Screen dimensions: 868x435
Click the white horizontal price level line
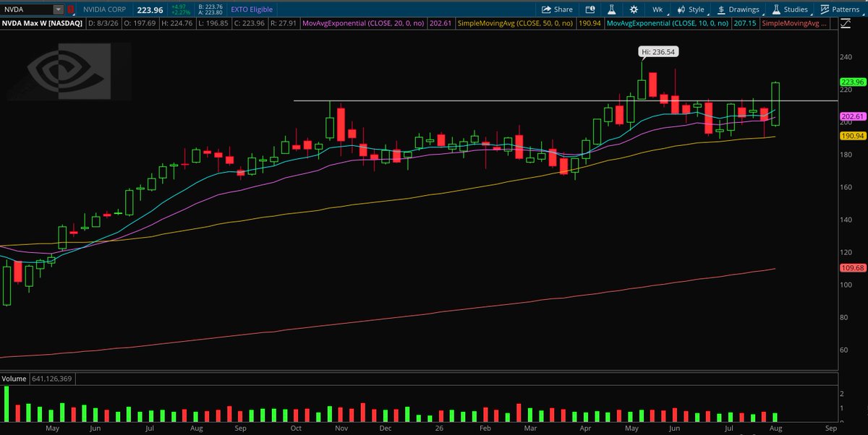click(x=564, y=100)
